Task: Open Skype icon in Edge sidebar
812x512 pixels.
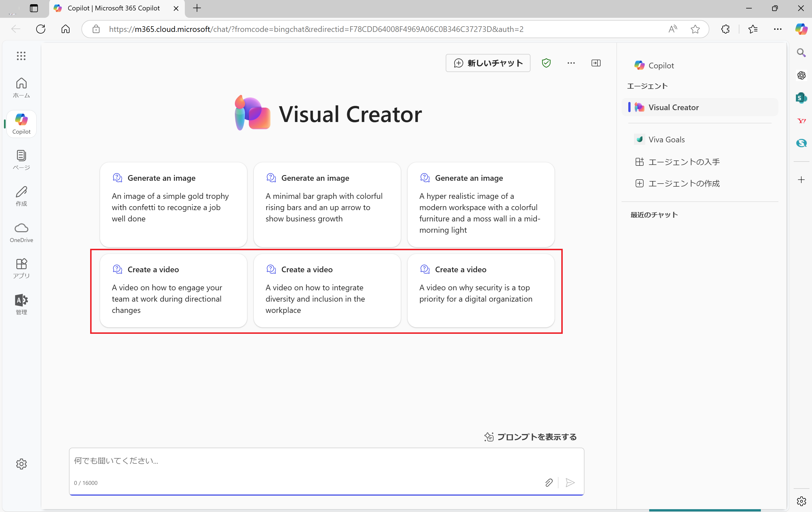Action: (801, 143)
